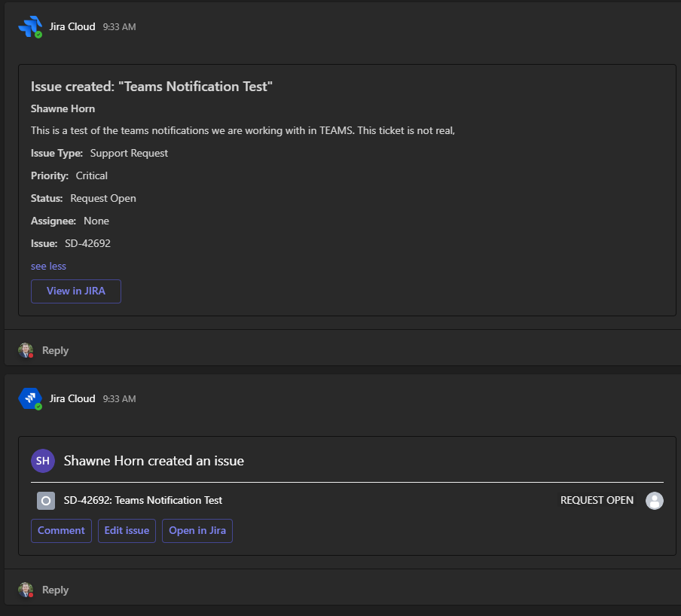Reply to the first Jira Cloud message
Image resolution: width=681 pixels, height=616 pixels.
click(x=55, y=350)
